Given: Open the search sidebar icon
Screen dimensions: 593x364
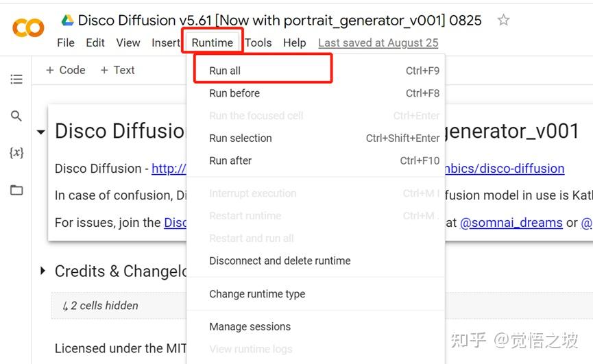Looking at the screenshot, I should point(16,116).
